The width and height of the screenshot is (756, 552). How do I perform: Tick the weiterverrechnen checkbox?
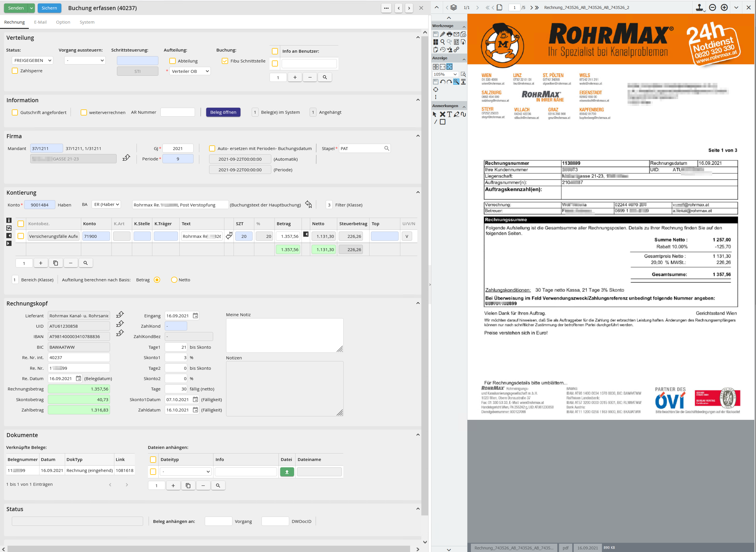(84, 112)
